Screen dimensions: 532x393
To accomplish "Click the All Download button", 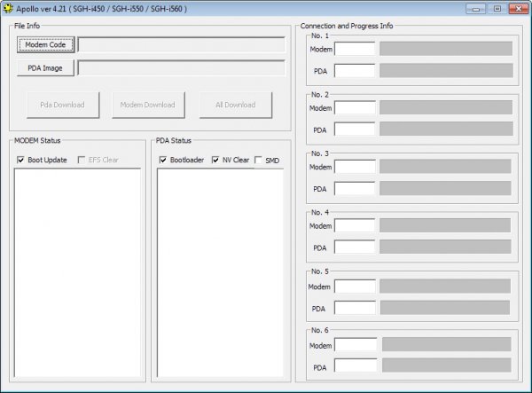I will (x=236, y=105).
